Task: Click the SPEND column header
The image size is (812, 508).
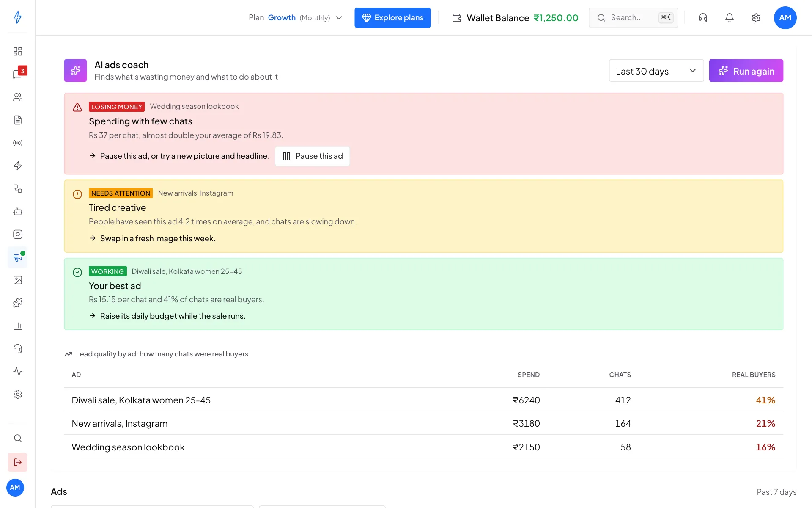Action: click(529, 375)
